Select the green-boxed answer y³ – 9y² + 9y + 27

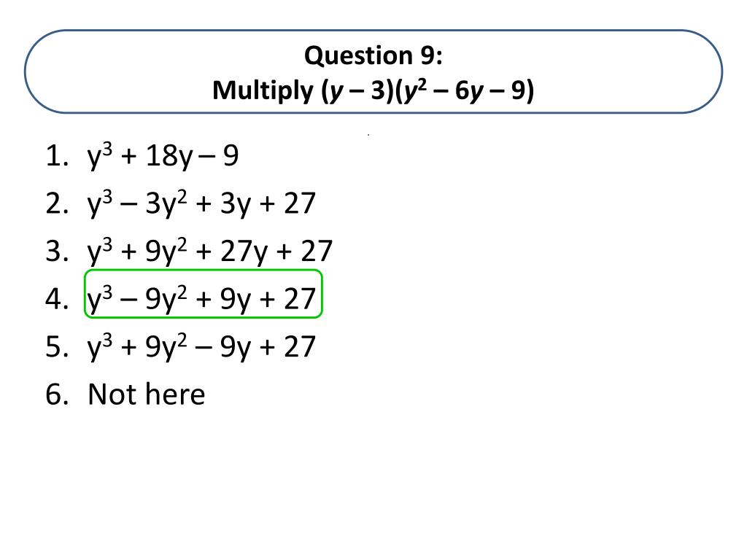pyautogui.click(x=204, y=294)
